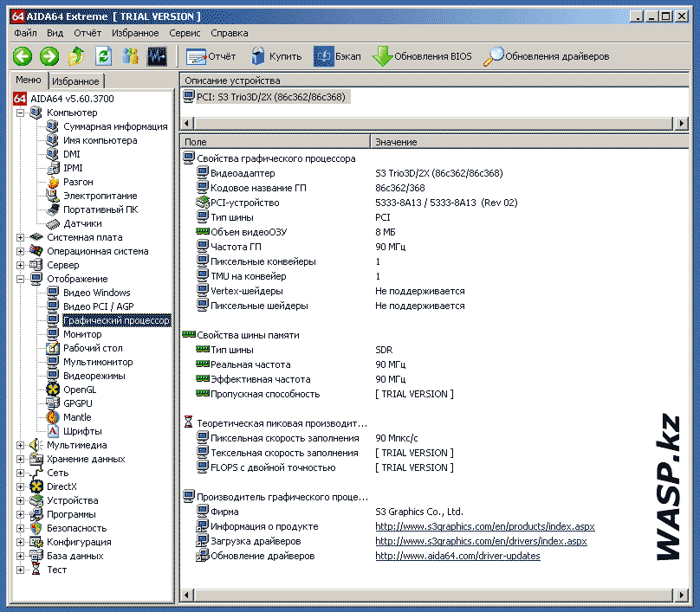Screen dimensions: 700x612
Task: Expand the DirectX tree node
Action: (x=20, y=486)
